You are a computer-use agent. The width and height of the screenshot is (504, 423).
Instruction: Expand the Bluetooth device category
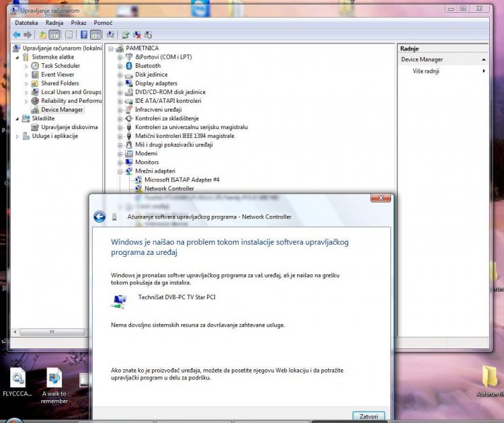click(x=120, y=67)
